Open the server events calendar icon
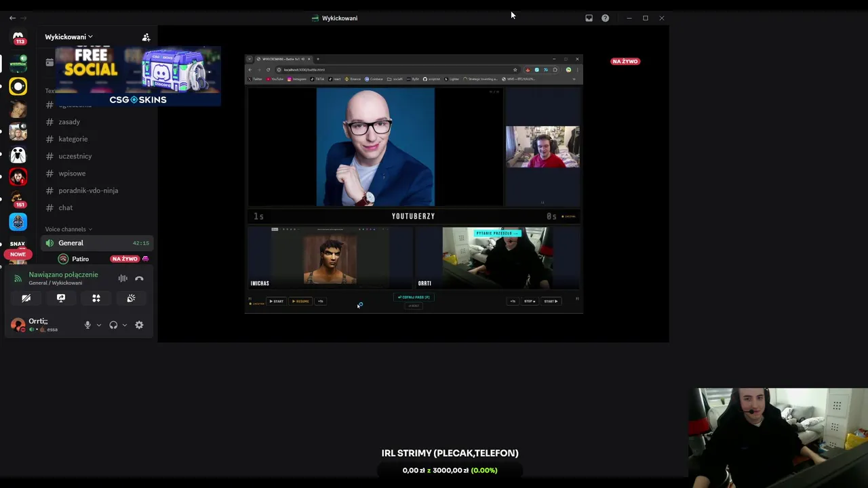 click(x=50, y=62)
